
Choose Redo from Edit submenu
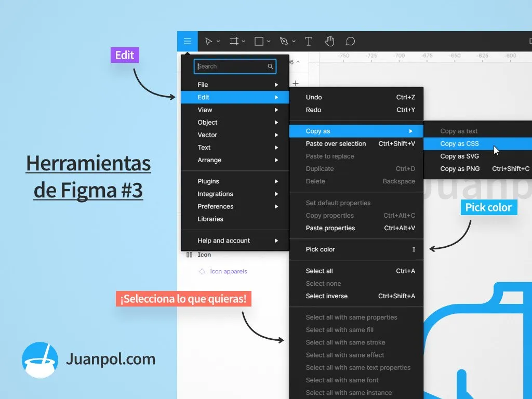pos(356,110)
